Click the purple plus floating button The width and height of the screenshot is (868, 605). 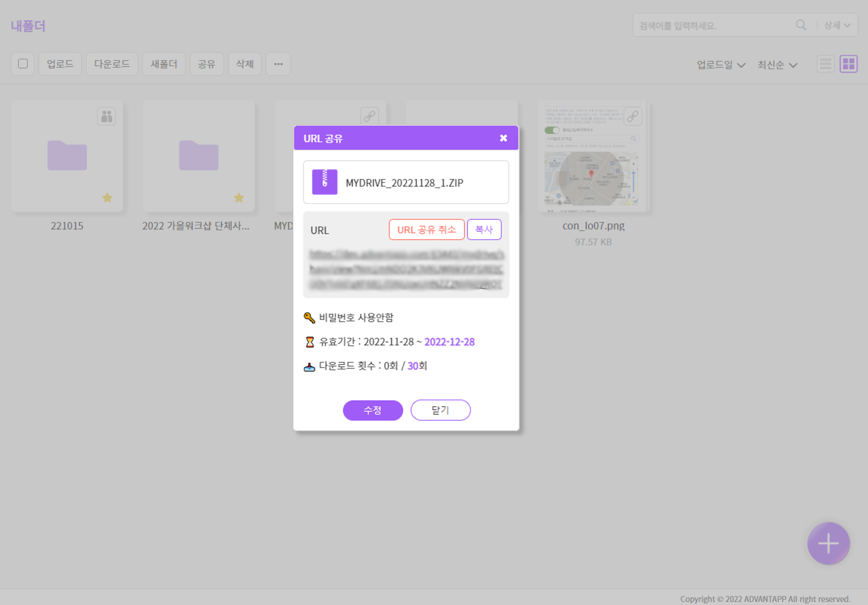[x=828, y=543]
